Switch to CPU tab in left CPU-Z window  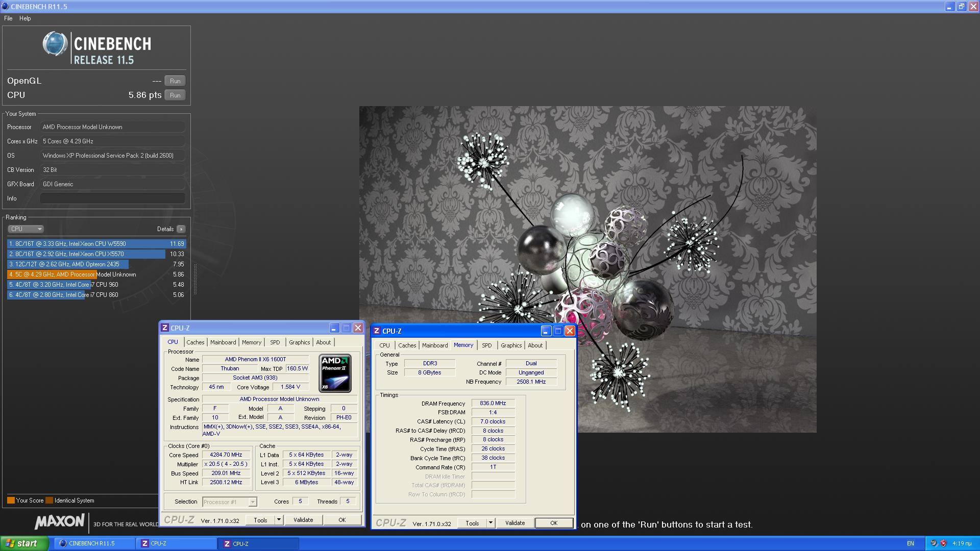click(173, 342)
